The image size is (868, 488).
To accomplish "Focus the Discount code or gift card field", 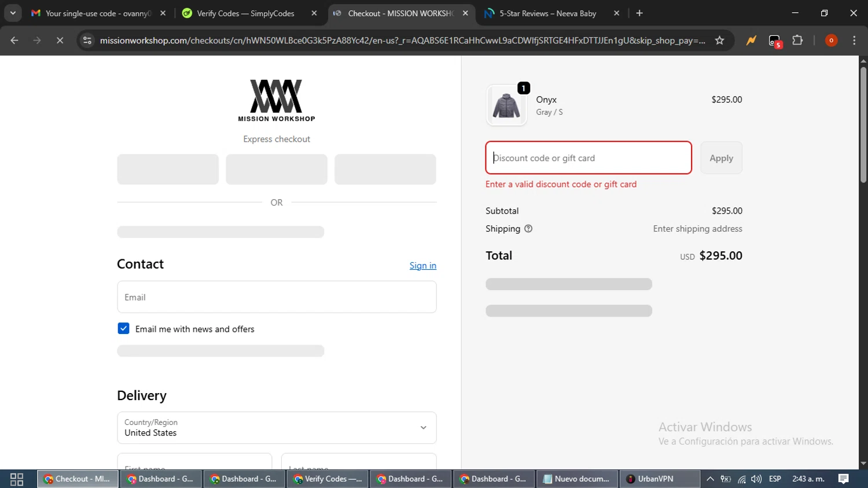I will (589, 157).
